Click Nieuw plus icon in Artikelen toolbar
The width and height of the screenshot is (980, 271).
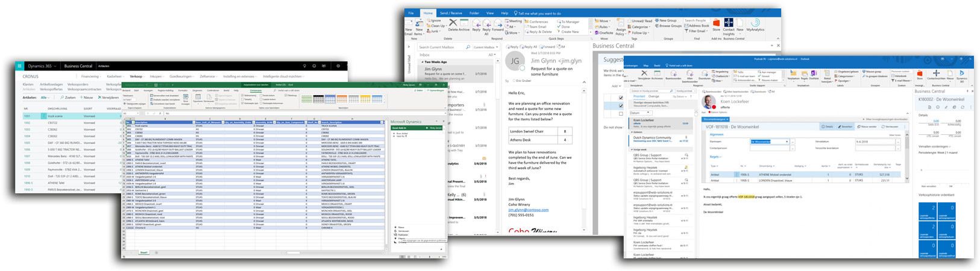(81, 98)
